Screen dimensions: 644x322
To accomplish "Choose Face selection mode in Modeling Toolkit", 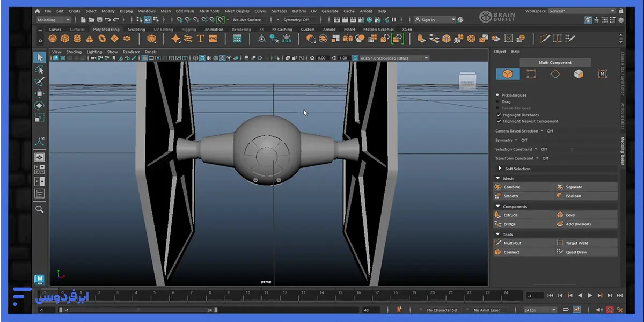I will coord(579,74).
